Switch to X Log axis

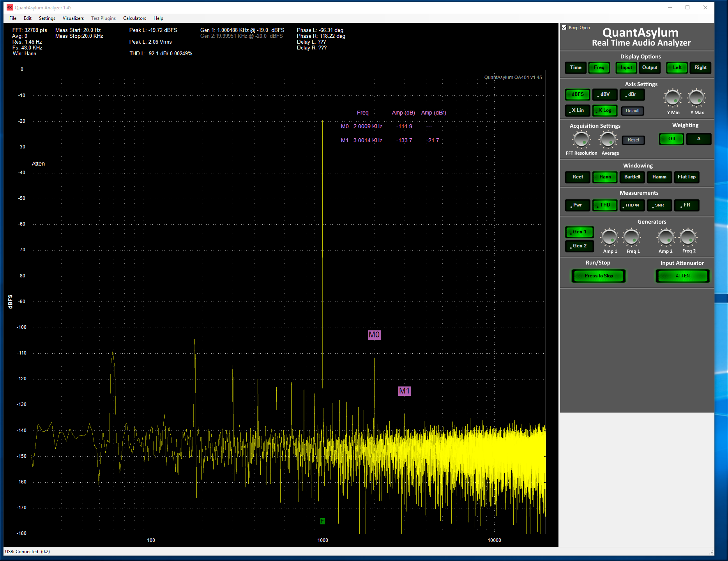605,110
